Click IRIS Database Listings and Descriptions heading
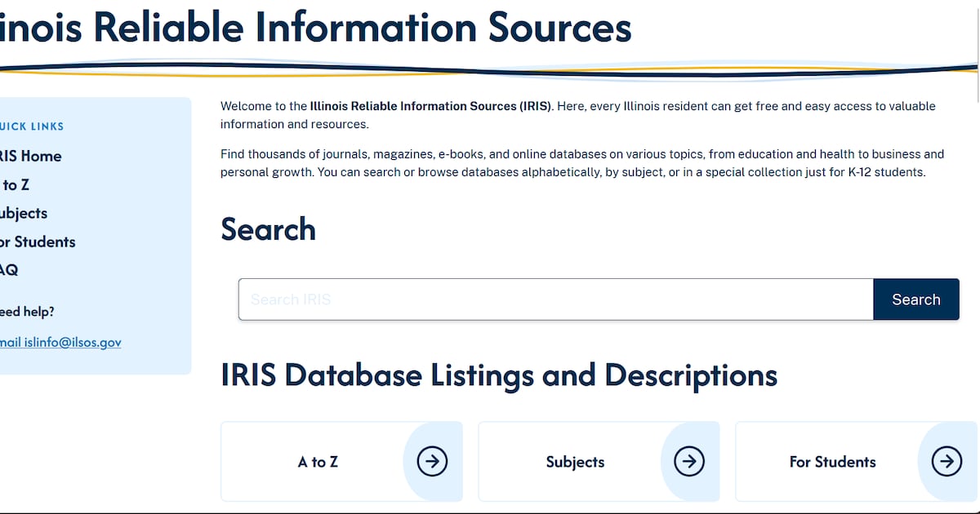Image resolution: width=980 pixels, height=514 pixels. [499, 375]
